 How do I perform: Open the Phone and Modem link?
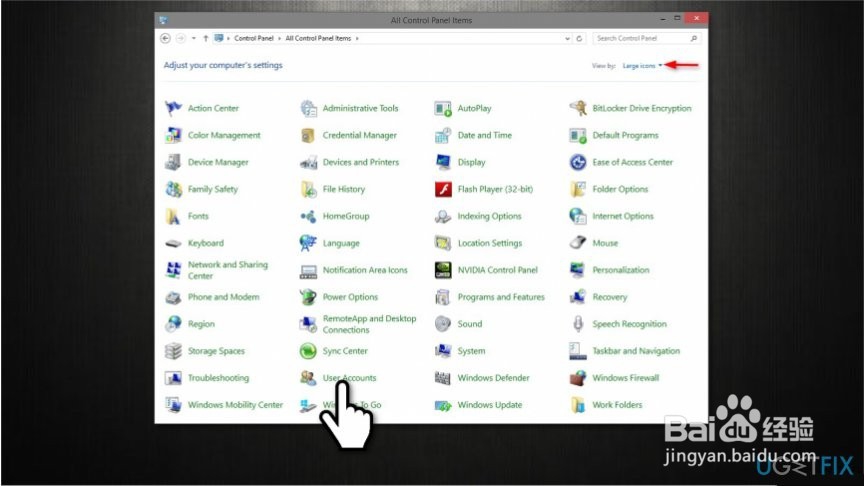tap(223, 297)
